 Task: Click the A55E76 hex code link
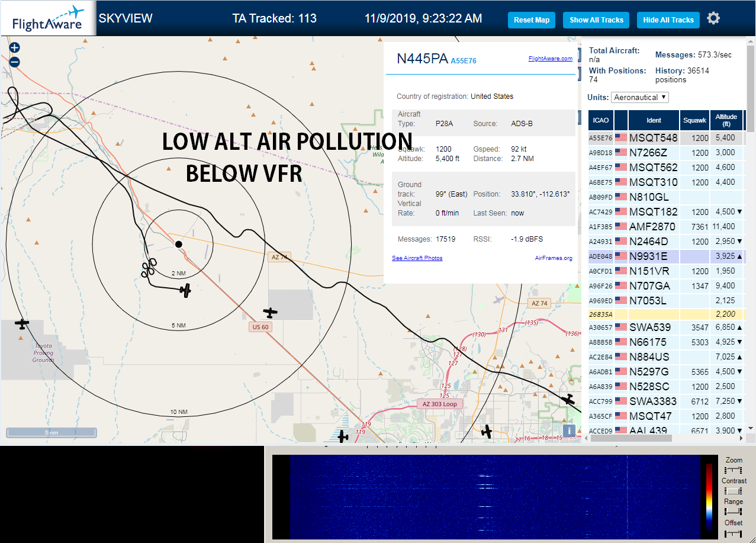(464, 61)
